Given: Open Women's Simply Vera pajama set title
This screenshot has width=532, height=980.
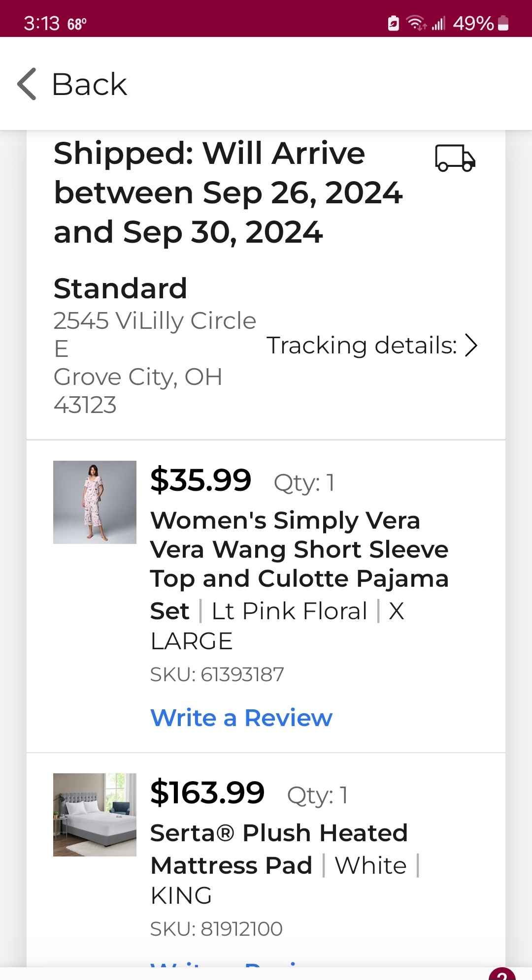Looking at the screenshot, I should 299,565.
